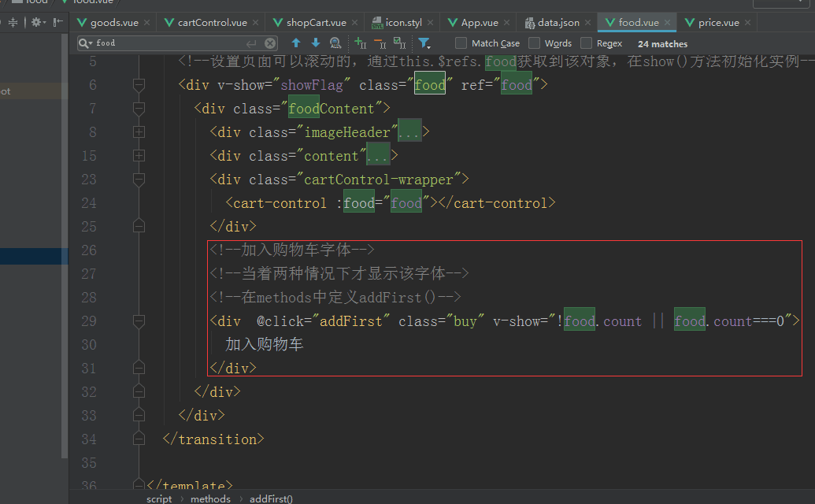Expand the folded imageHeader block at line 8
Screen dimensions: 815x504
139,132
